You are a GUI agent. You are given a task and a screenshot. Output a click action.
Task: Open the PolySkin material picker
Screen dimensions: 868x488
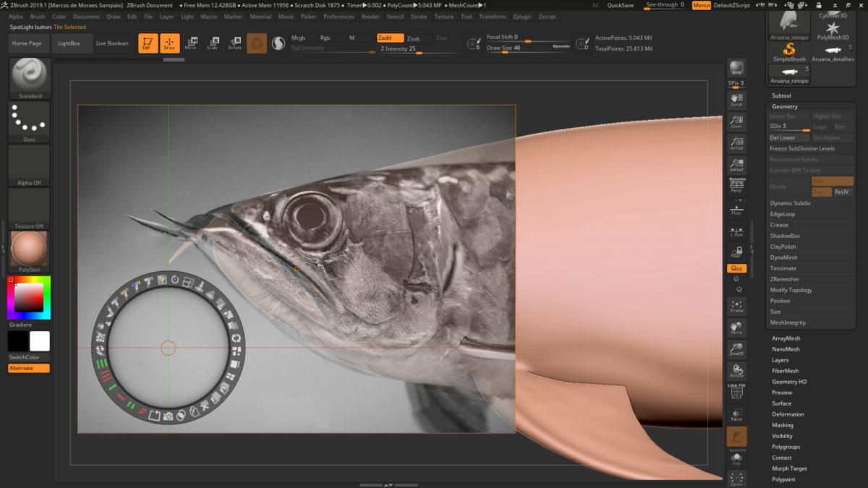pos(30,252)
